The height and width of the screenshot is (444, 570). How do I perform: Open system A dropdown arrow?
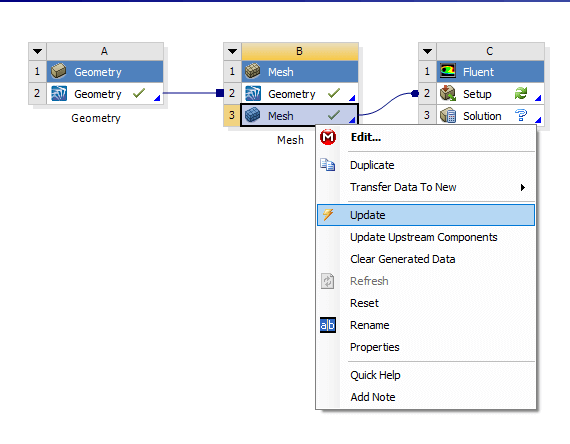coord(37,51)
